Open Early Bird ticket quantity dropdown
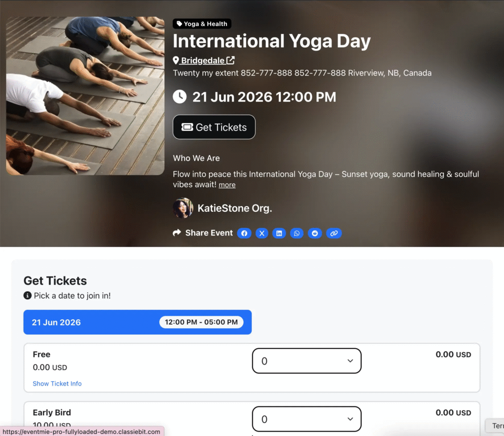 [307, 419]
